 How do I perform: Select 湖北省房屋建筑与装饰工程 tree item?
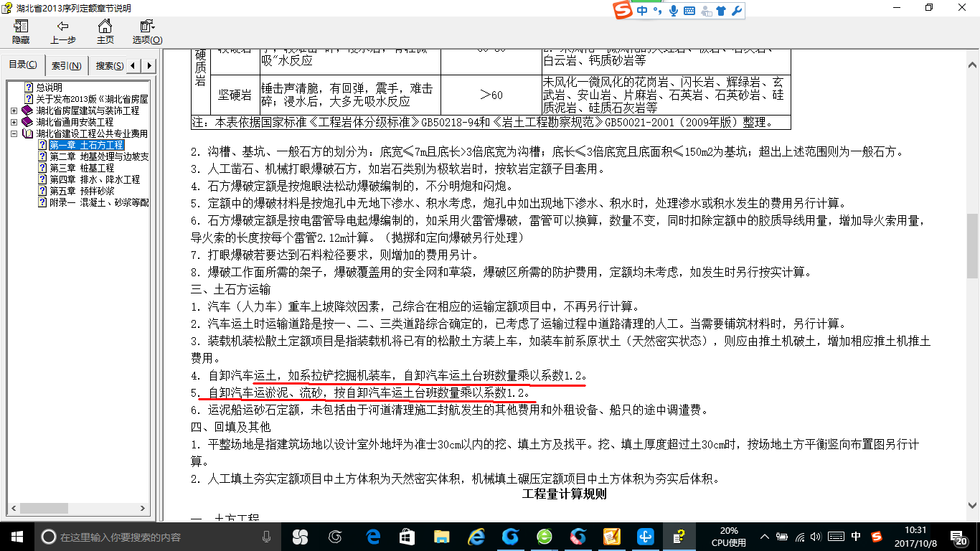pyautogui.click(x=88, y=110)
